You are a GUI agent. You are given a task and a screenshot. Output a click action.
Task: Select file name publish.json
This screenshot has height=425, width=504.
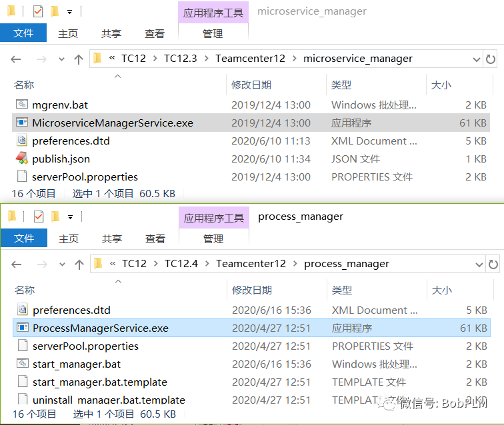(61, 159)
